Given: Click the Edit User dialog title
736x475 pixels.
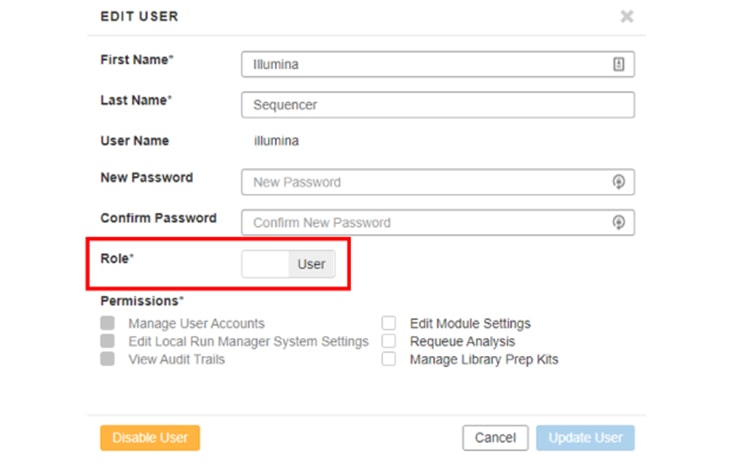Looking at the screenshot, I should pos(139,16).
